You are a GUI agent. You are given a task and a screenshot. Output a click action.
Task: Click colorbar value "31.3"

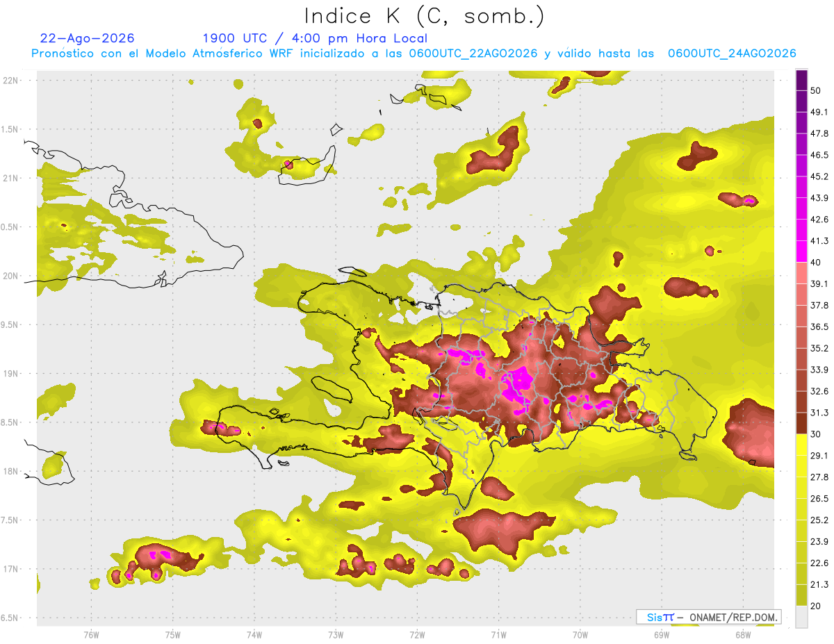[x=819, y=413]
